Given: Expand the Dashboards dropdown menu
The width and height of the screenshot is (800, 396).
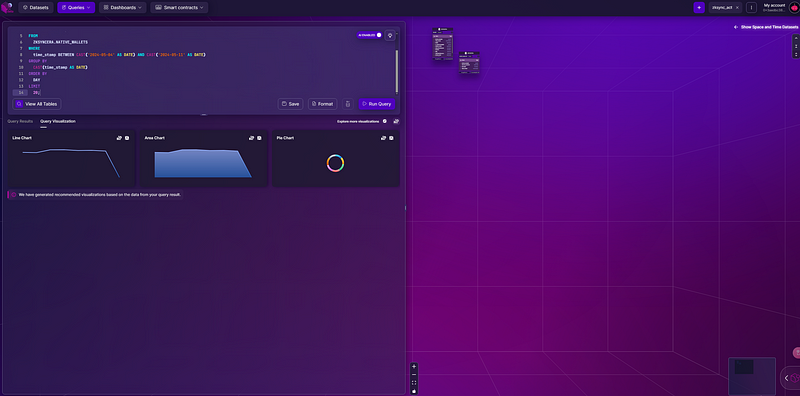Looking at the screenshot, I should point(122,8).
